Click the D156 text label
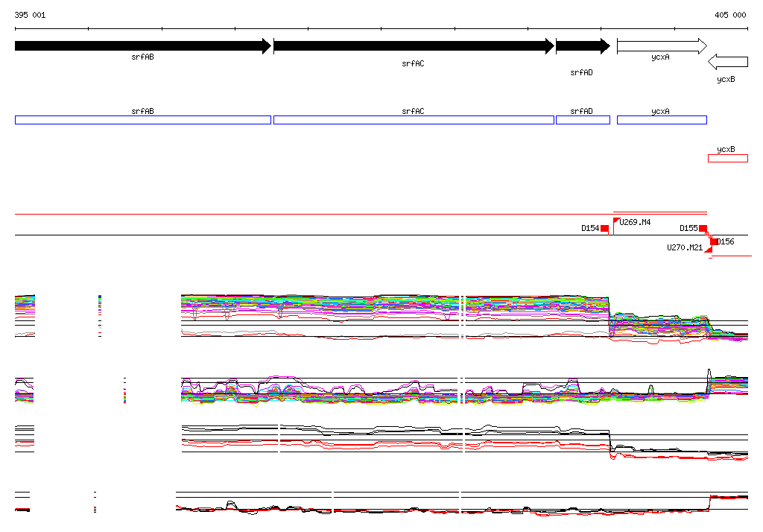This screenshot has height=532, width=763. click(726, 242)
